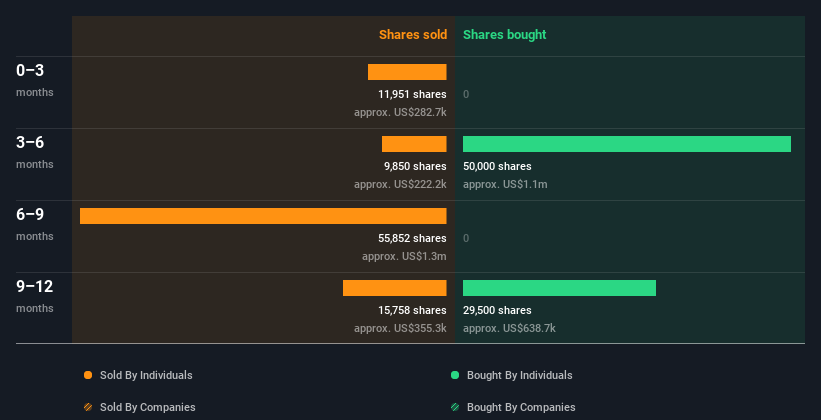This screenshot has height=420, width=821.
Task: Click the Bought By Individuals legend dot
Action: 455,375
